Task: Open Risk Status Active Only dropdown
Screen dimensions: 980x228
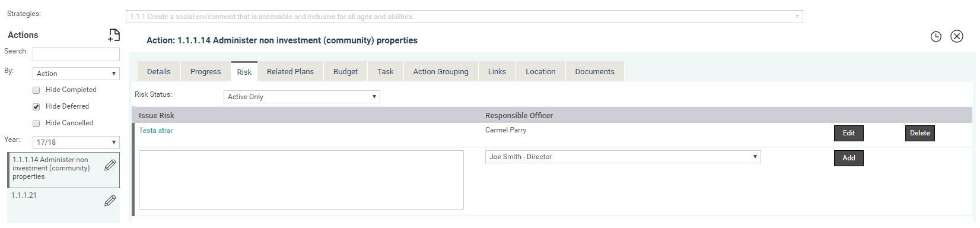Action: [x=302, y=97]
